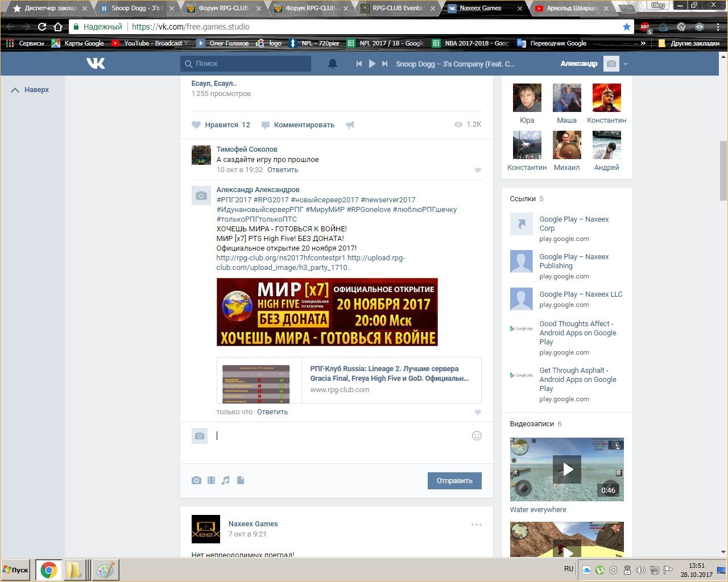The width and height of the screenshot is (728, 582).
Task: Open the МИР x7 High Five banner image
Action: coord(327,312)
